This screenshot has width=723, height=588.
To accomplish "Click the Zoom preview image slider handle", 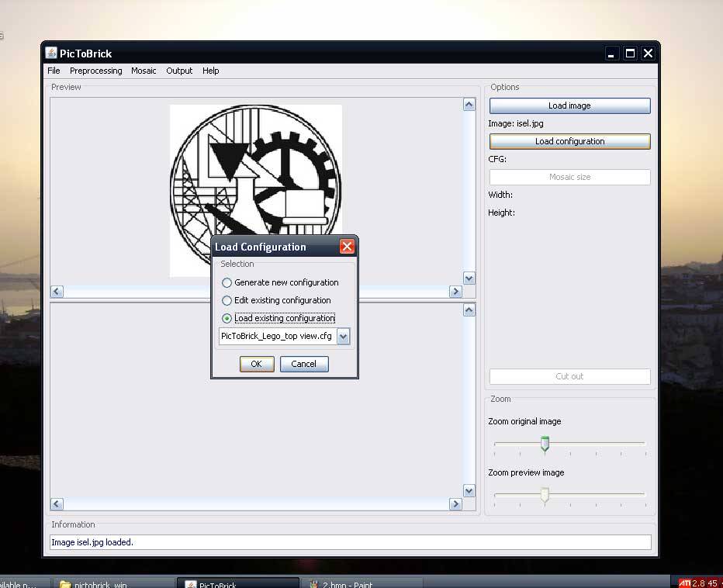I will click(x=545, y=495).
